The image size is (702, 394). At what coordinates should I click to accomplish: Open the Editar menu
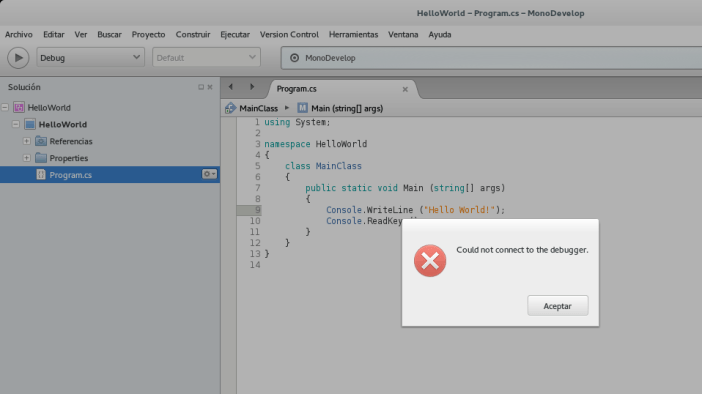54,34
